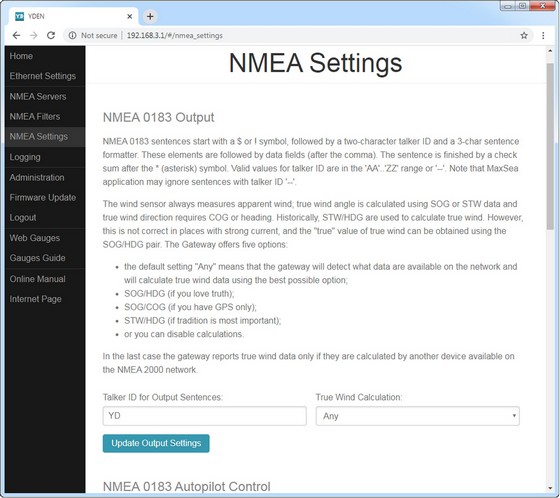
Task: Close the browser window
Action: point(542,6)
